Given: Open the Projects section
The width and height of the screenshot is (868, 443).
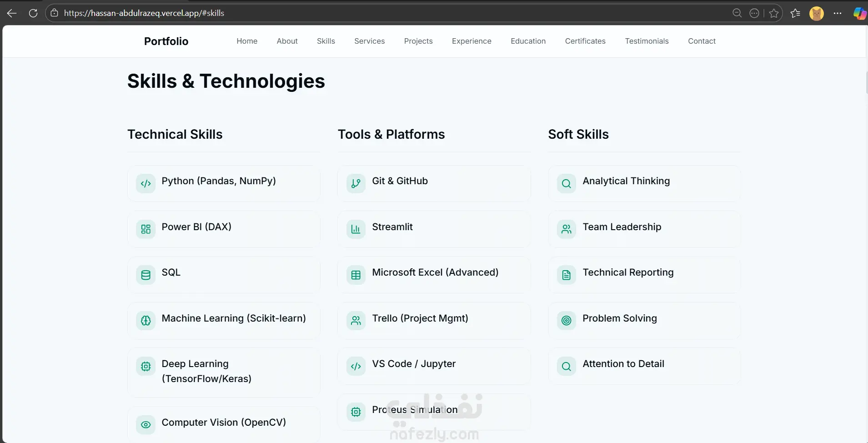Looking at the screenshot, I should (x=418, y=41).
